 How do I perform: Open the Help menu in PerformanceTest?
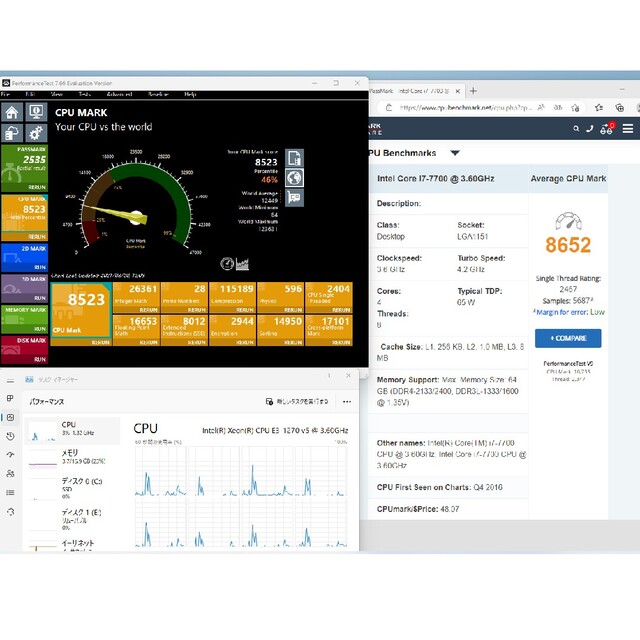[x=190, y=94]
